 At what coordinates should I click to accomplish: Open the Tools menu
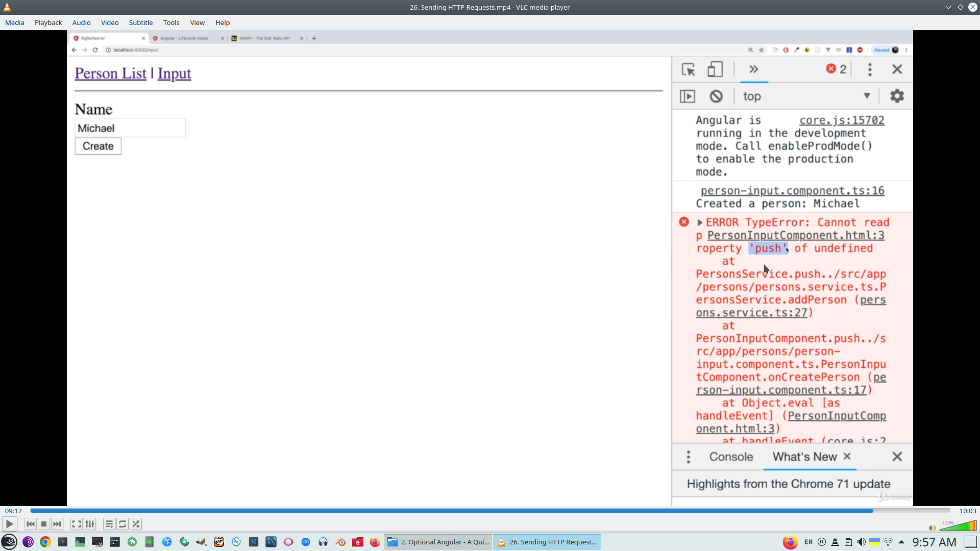point(171,22)
